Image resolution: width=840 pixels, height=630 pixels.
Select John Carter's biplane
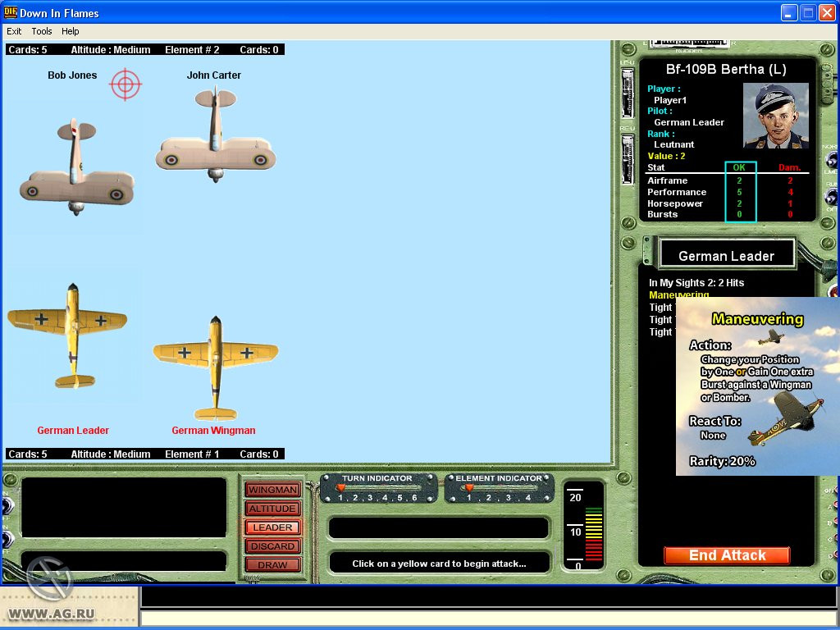[x=216, y=135]
